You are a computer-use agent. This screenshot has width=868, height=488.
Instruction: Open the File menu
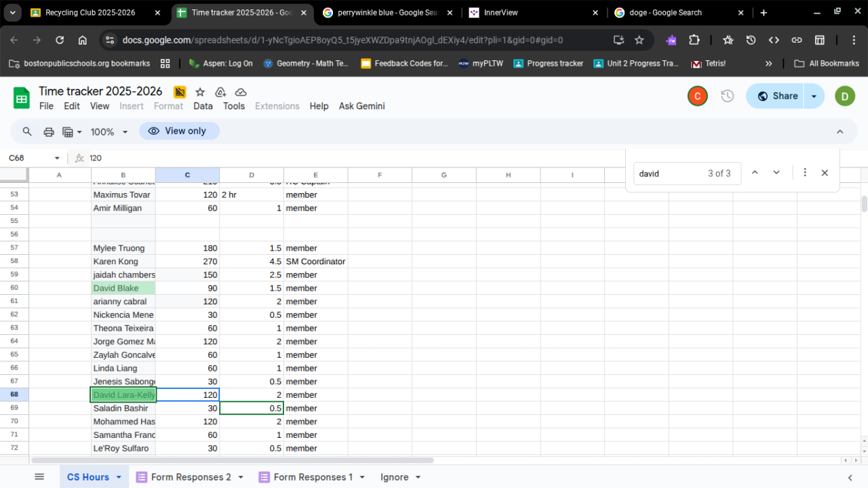46,106
